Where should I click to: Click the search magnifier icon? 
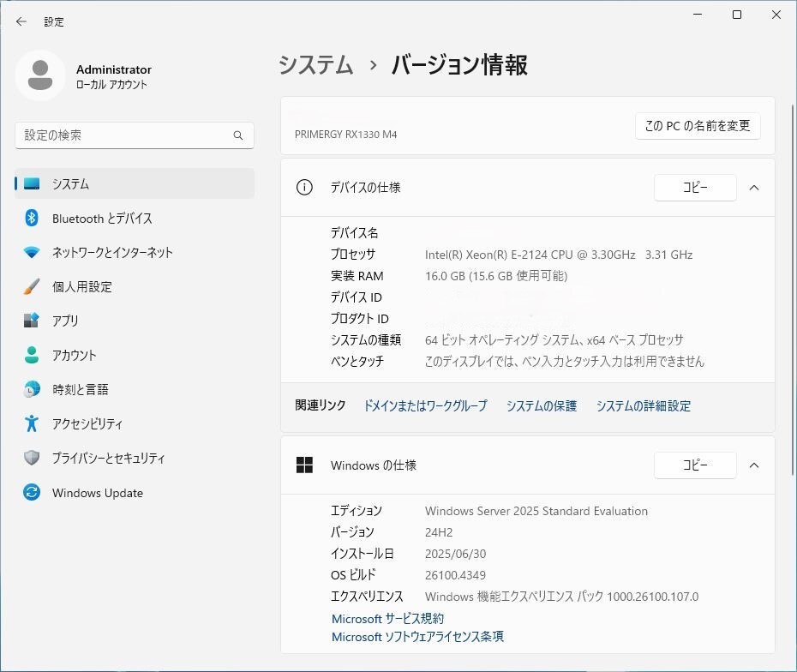238,135
